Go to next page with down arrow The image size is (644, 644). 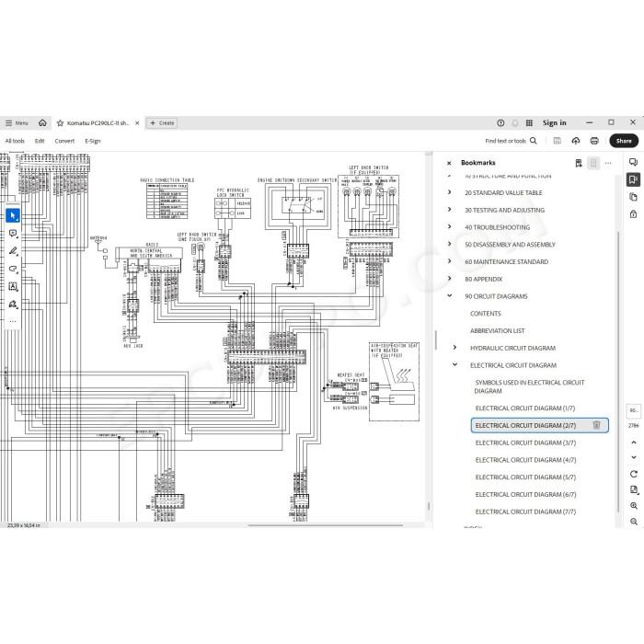point(633,457)
